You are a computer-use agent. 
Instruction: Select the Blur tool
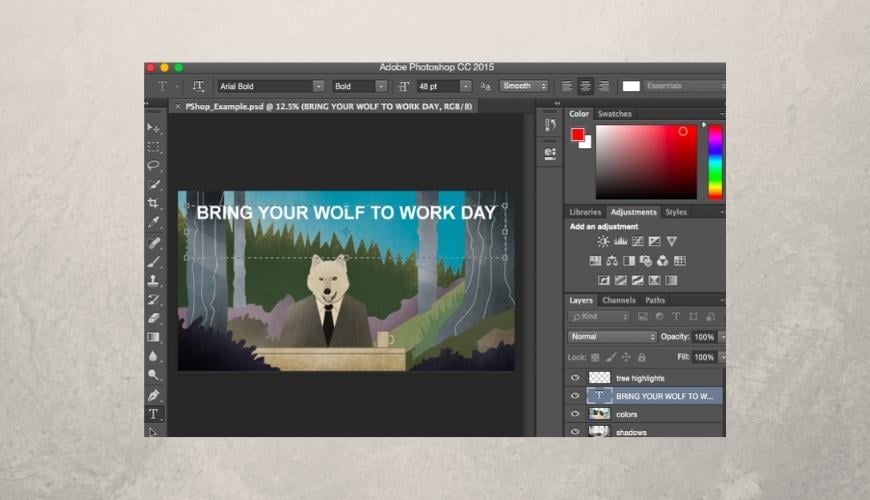[154, 356]
